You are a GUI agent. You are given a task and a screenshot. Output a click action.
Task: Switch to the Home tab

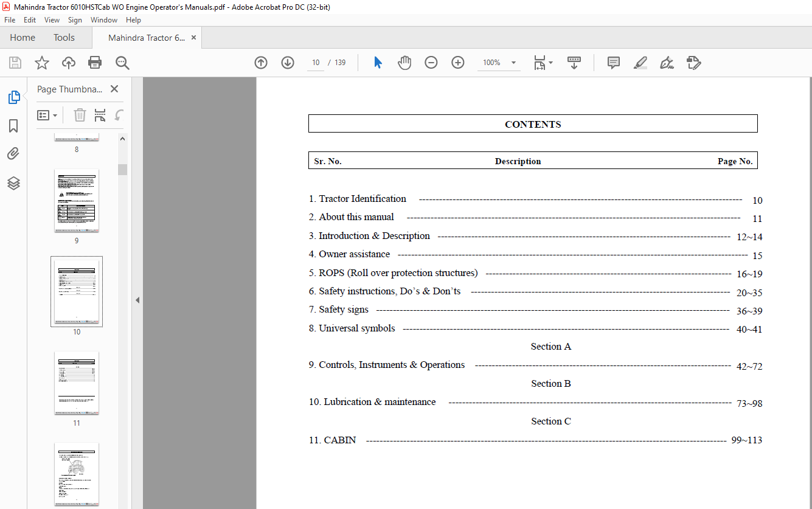click(x=23, y=38)
